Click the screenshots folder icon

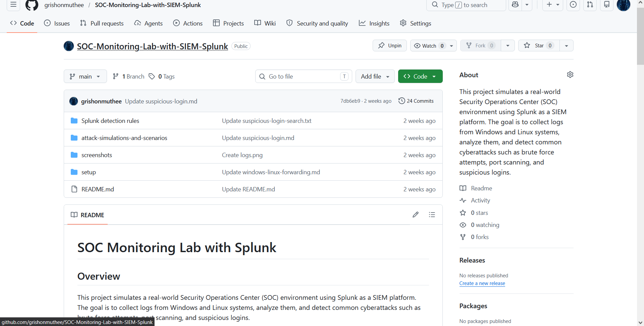coord(74,155)
